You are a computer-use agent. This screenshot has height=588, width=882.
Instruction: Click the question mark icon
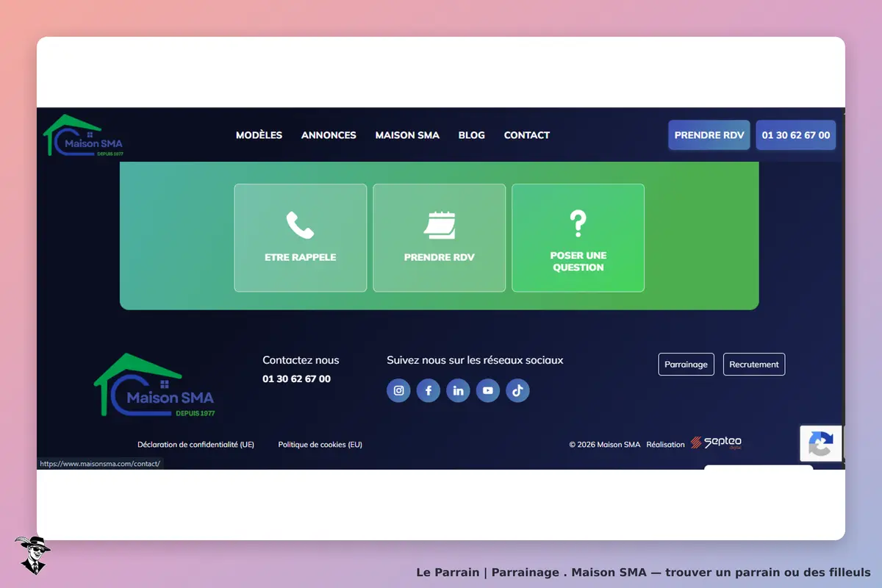(x=578, y=223)
